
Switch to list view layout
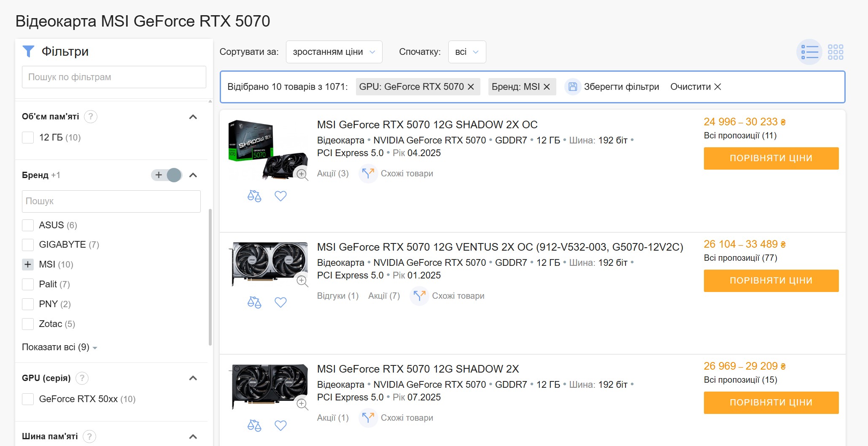click(809, 52)
